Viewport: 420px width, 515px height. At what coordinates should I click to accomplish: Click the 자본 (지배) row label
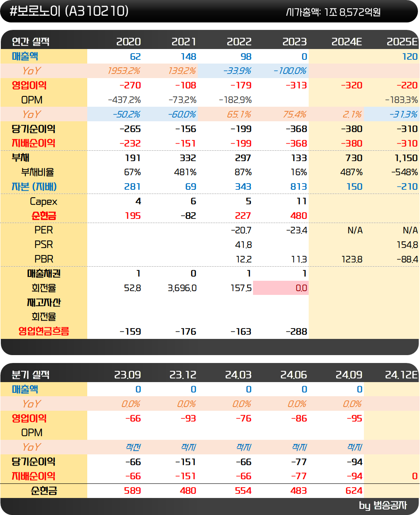34,186
